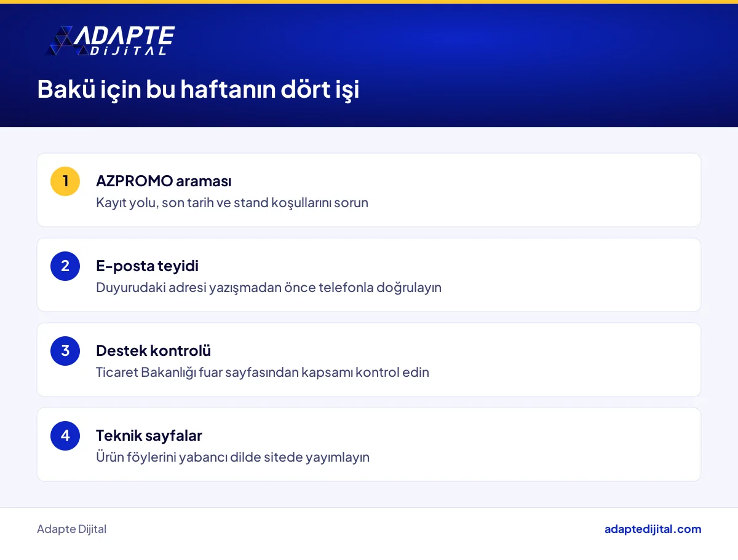The width and height of the screenshot is (738, 560).
Task: Click the blue number 2 badge
Action: tap(65, 266)
